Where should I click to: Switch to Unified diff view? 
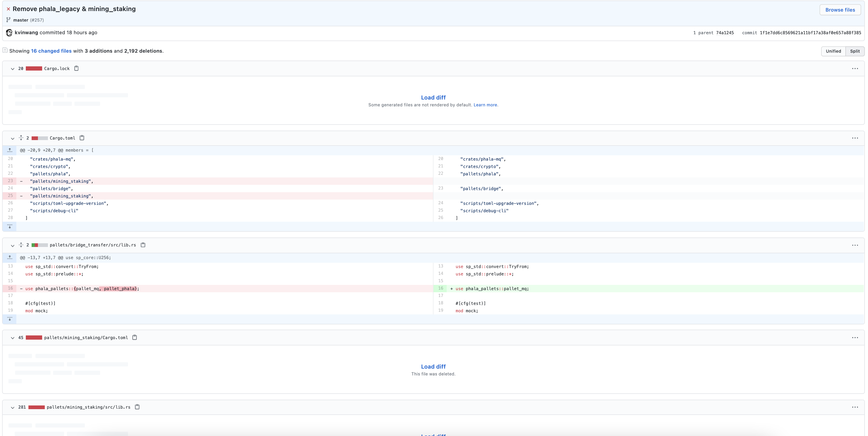[833, 51]
